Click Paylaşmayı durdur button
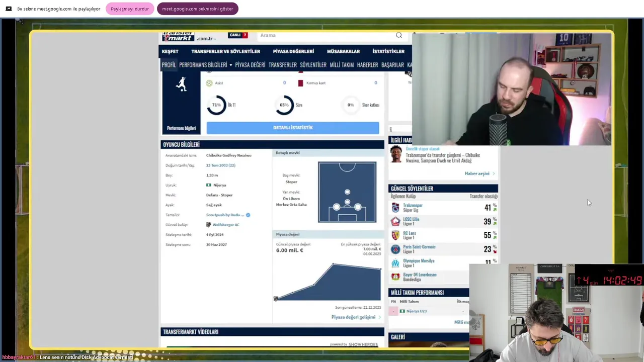Screen dimensions: 644x362 point(130,9)
